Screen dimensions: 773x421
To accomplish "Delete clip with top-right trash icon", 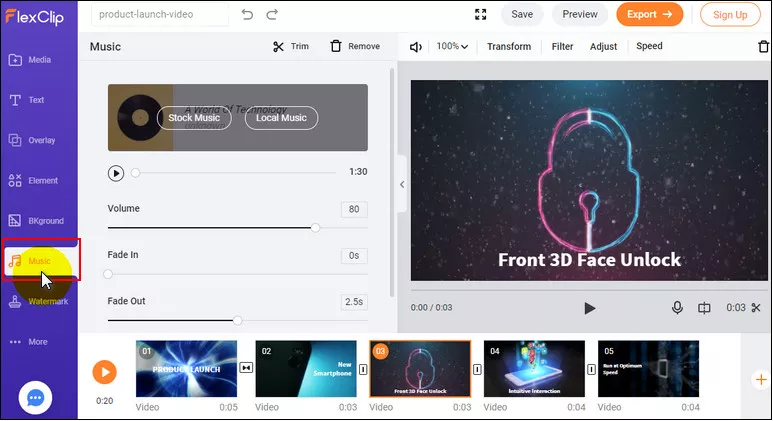I will (763, 46).
